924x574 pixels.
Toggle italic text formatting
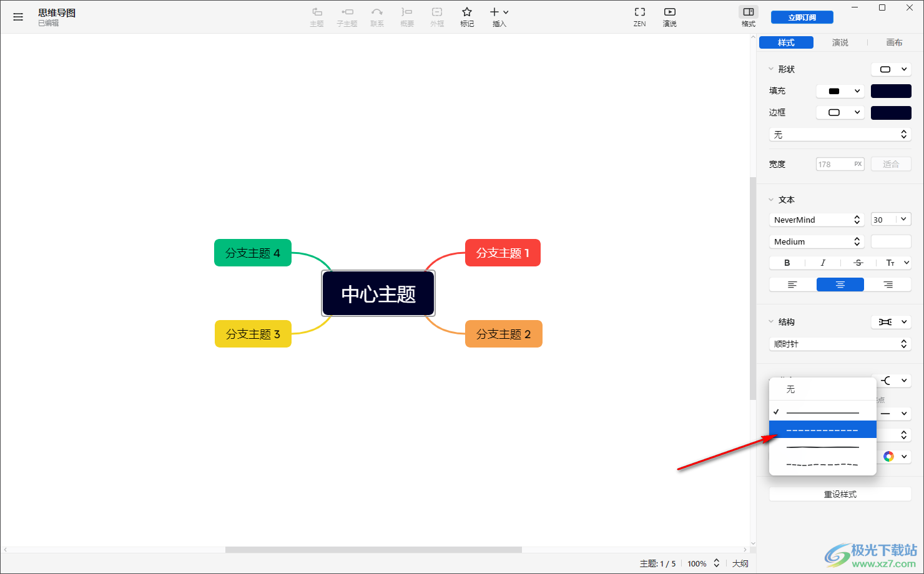coord(823,263)
